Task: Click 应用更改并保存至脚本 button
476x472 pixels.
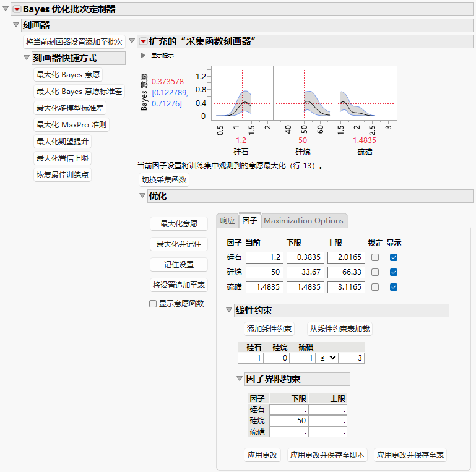Action: [x=327, y=455]
